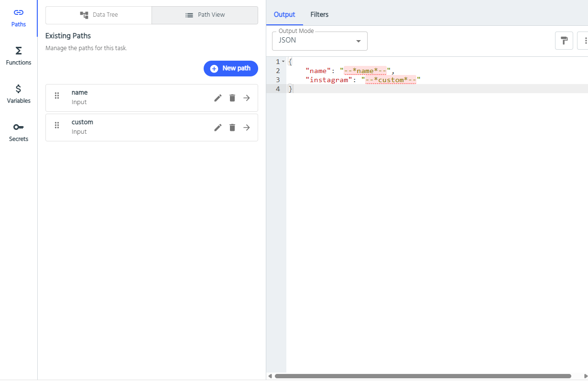Open the Secrets sidebar section

(x=19, y=132)
